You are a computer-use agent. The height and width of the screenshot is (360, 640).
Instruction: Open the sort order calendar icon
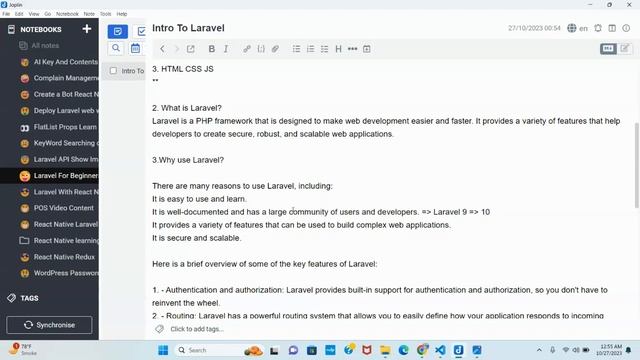[136, 48]
